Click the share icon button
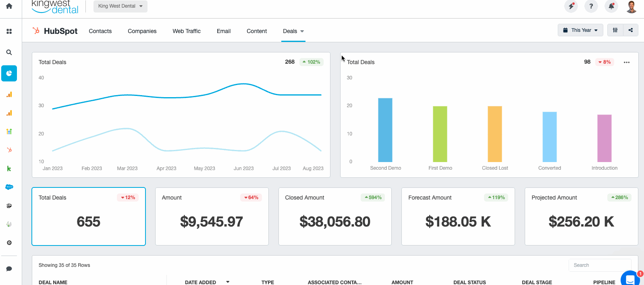This screenshot has width=644, height=285. (x=630, y=30)
